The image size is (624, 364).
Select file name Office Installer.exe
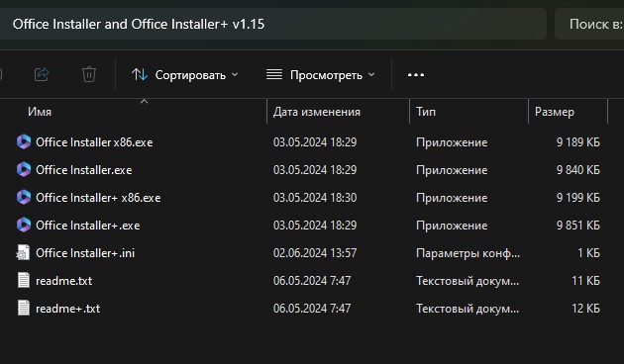(84, 170)
